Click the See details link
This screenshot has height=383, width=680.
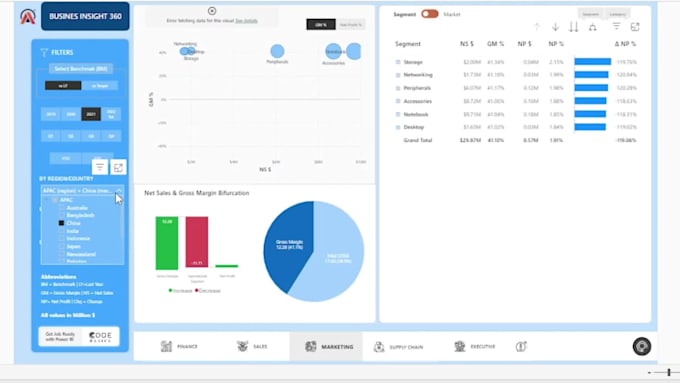[246, 20]
